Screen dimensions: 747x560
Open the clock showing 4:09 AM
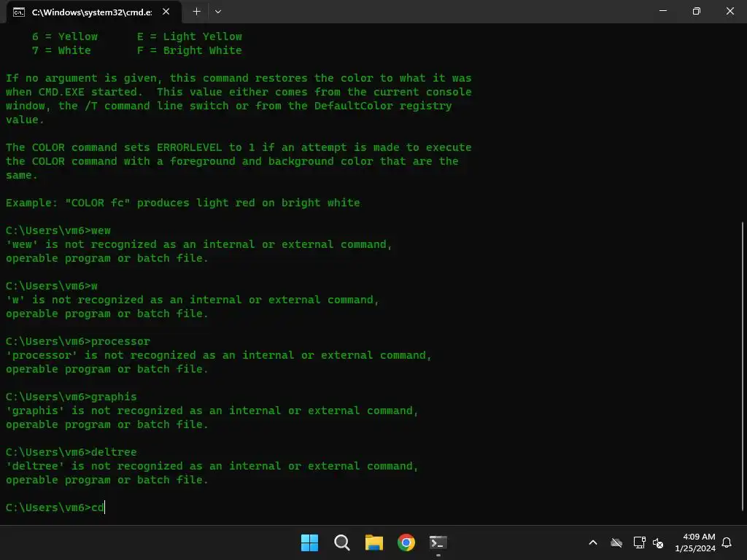[x=695, y=542]
